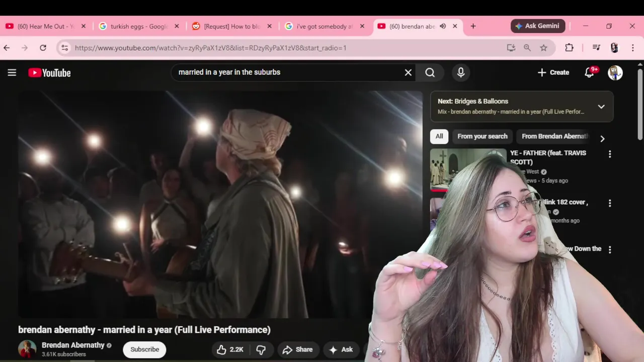
Task: Close the Reddit Request tab
Action: pyautogui.click(x=269, y=26)
